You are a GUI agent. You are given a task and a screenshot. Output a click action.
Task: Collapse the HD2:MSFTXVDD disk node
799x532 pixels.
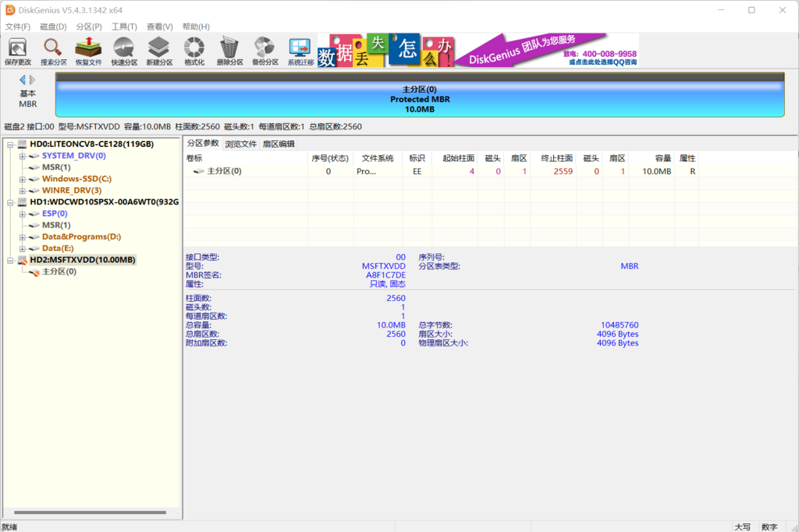click(x=10, y=261)
